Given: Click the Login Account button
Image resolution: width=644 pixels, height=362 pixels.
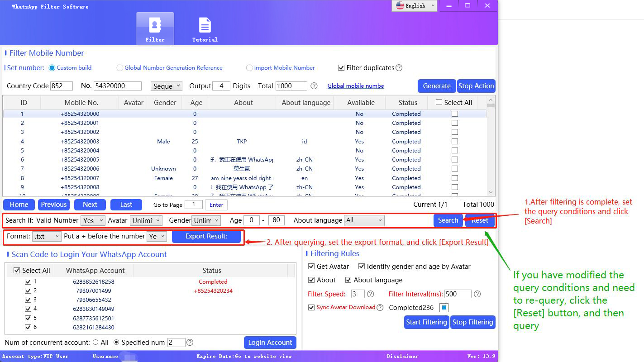Looking at the screenshot, I should (270, 343).
